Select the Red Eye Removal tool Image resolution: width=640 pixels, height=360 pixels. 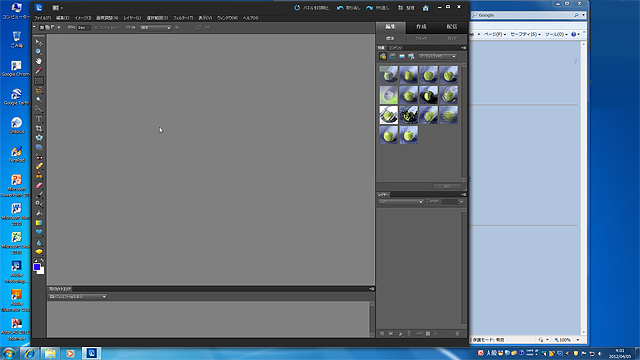tap(39, 157)
